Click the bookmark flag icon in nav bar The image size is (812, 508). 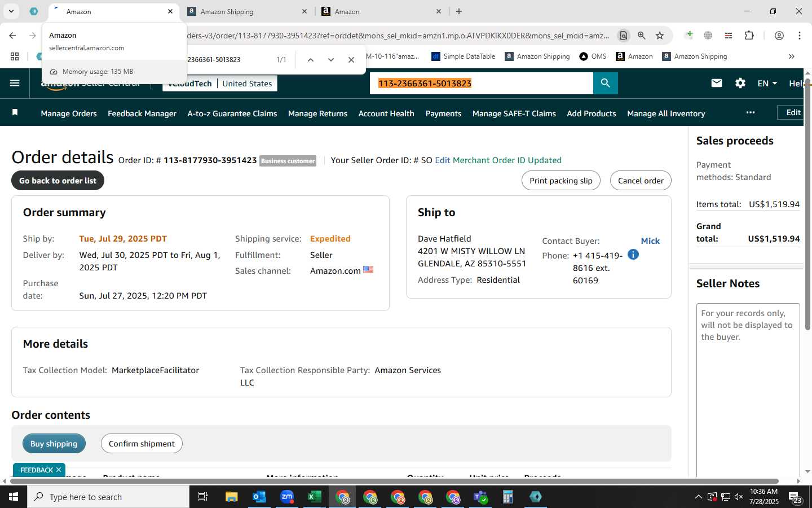click(x=15, y=113)
